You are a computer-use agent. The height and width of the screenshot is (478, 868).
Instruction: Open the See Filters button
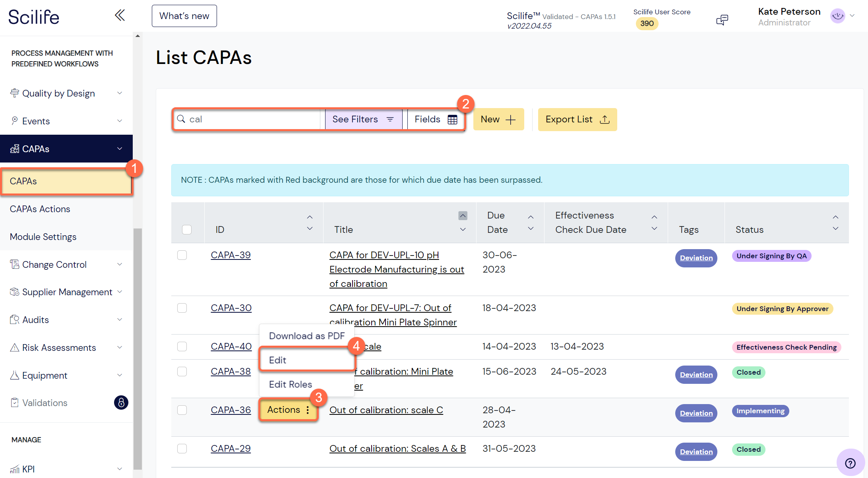[x=363, y=119]
